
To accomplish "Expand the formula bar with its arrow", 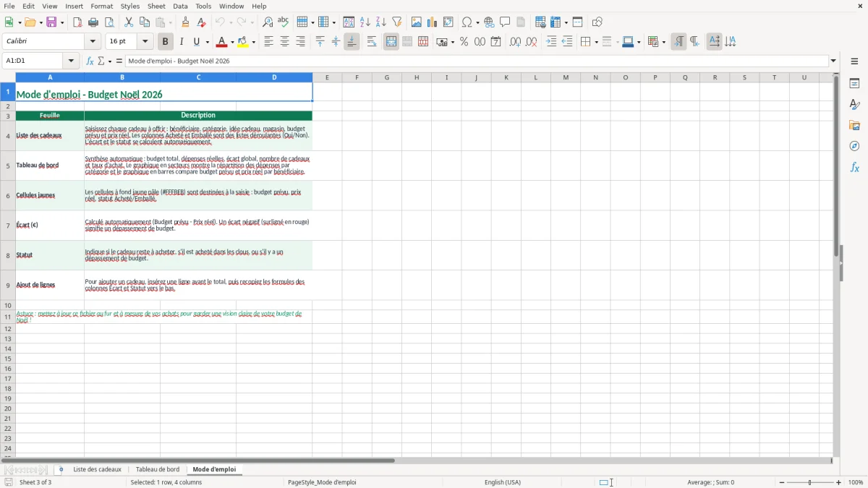I will (833, 61).
